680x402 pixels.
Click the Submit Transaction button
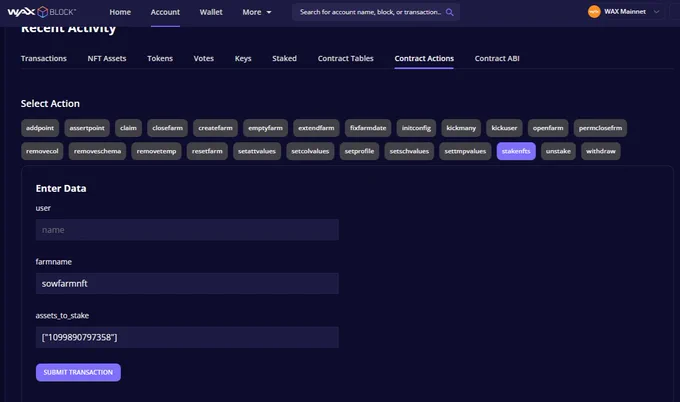pos(78,373)
